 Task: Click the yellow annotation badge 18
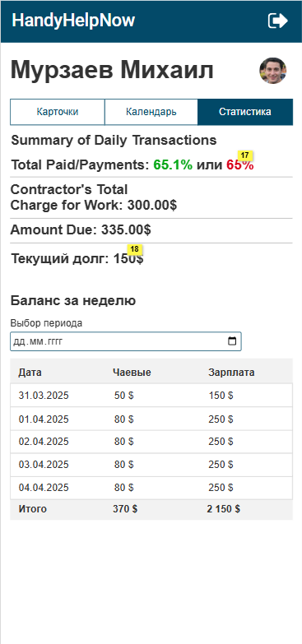click(x=135, y=249)
